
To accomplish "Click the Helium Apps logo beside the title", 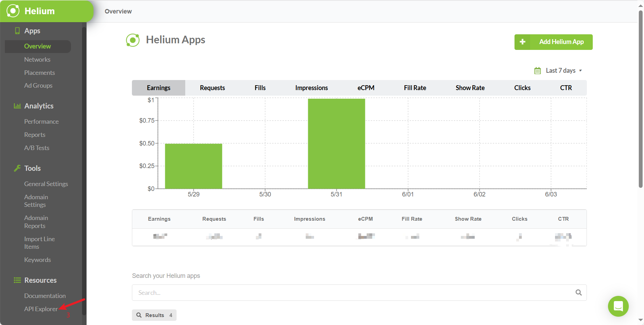I will [133, 40].
